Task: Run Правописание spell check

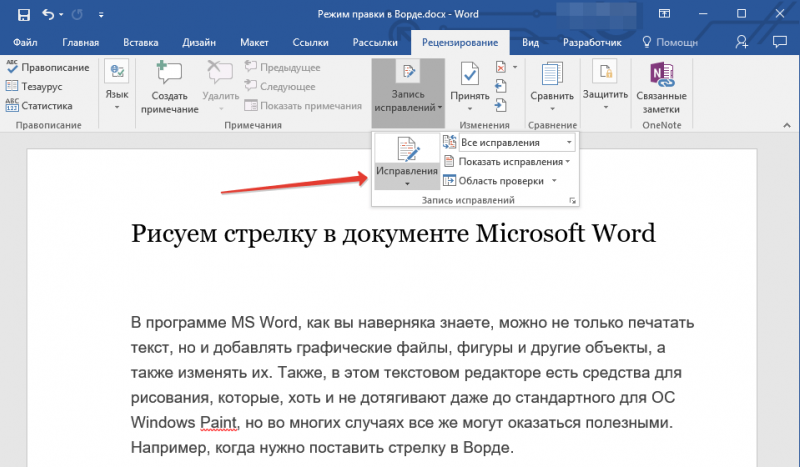Action: click(x=47, y=67)
